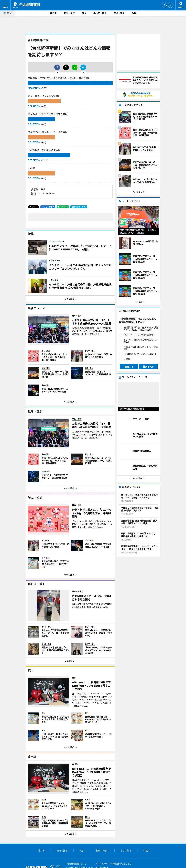186x868 pixels.
Task: Share the poll via round X icon
Action: [x=66, y=67]
